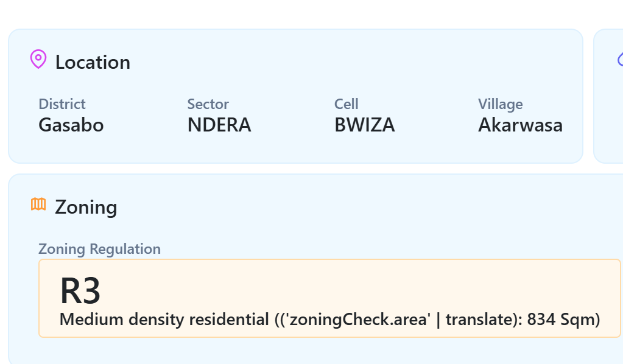Click the Medium density residential text
Image resolution: width=623 pixels, height=364 pixels.
pyautogui.click(x=164, y=320)
